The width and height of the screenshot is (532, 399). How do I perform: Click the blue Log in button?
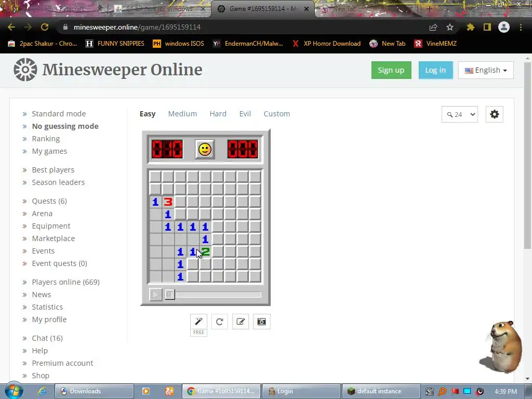(436, 70)
